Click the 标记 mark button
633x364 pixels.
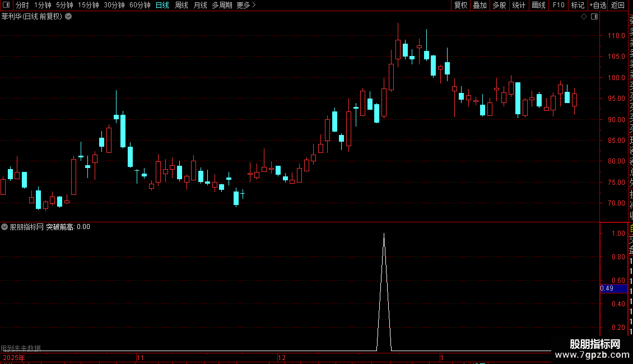pos(578,5)
